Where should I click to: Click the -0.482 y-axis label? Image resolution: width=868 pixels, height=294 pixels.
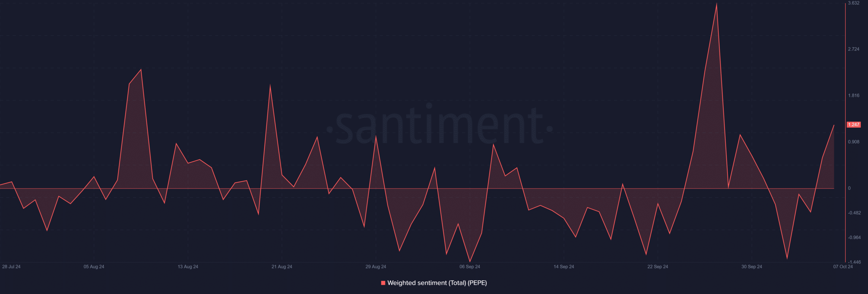pos(854,213)
